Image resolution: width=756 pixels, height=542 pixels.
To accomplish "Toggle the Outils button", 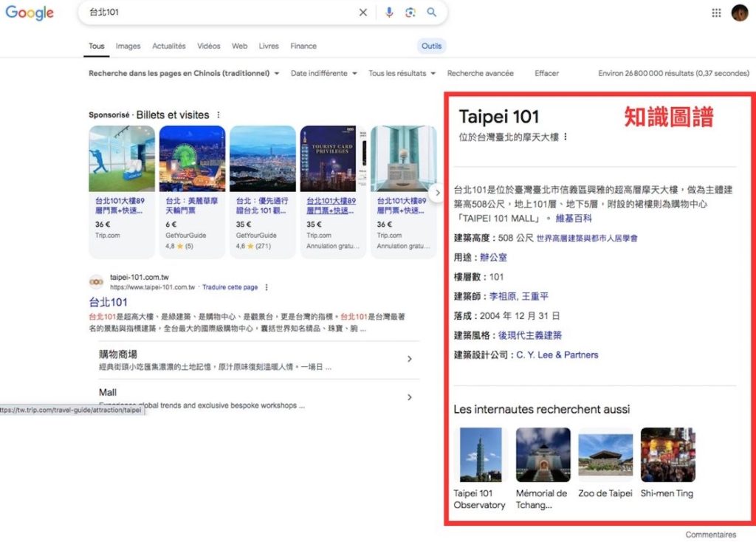I will [x=431, y=47].
